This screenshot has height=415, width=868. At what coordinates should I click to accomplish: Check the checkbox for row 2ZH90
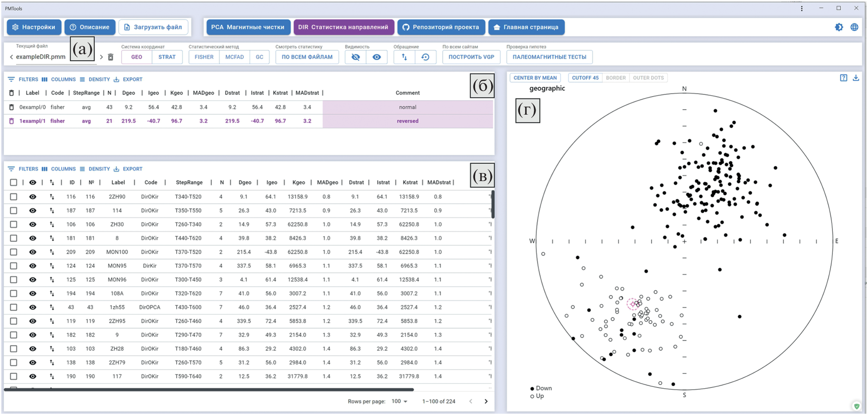pos(14,197)
